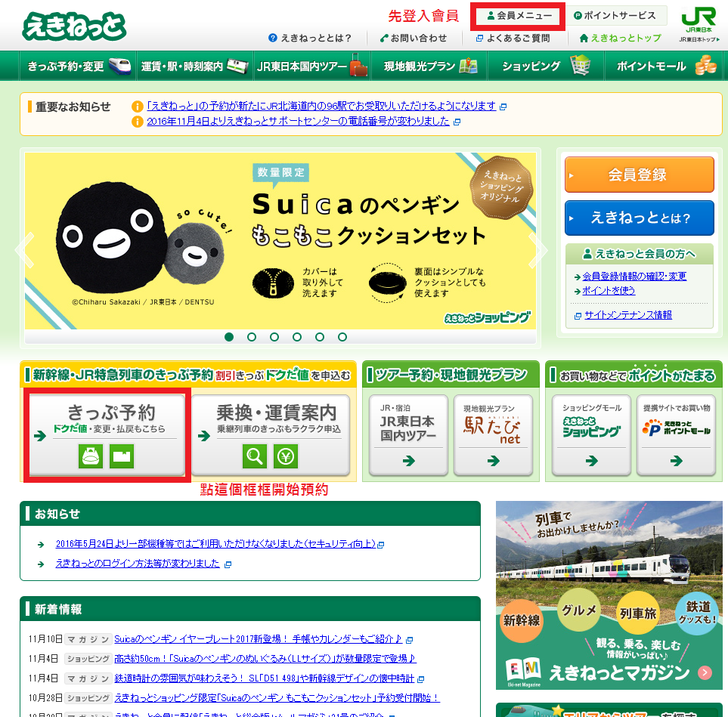
Task: Select 運賃・駅・時刻案内 navigation tab
Action: click(x=194, y=66)
